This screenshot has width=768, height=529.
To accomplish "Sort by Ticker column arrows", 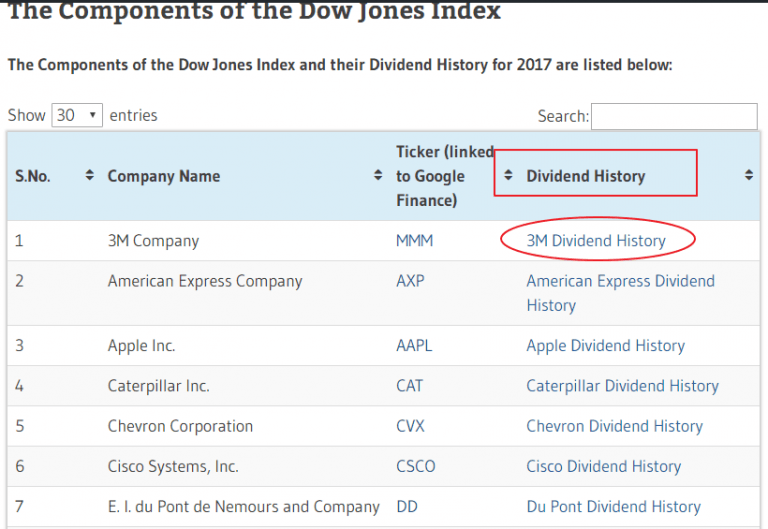I will point(508,175).
